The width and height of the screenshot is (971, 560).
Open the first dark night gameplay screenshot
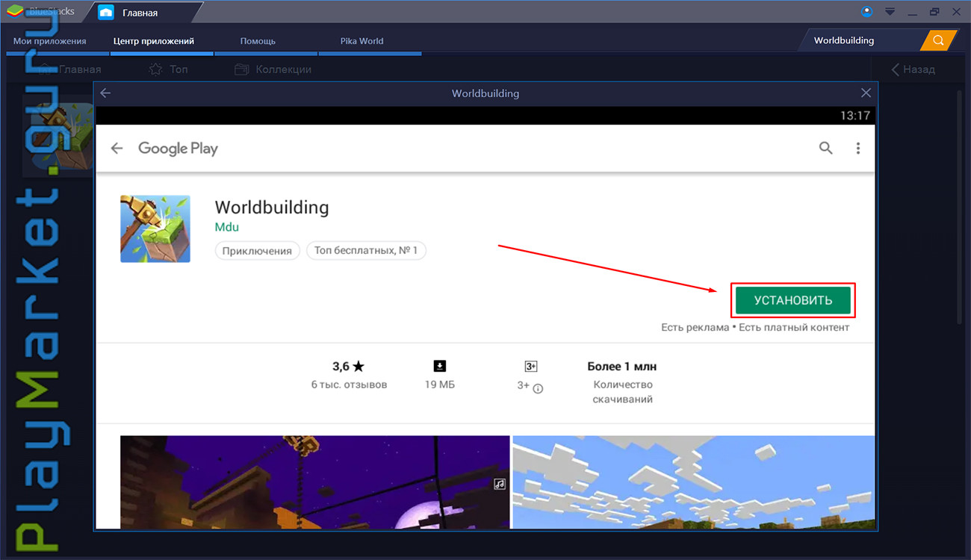tap(314, 482)
